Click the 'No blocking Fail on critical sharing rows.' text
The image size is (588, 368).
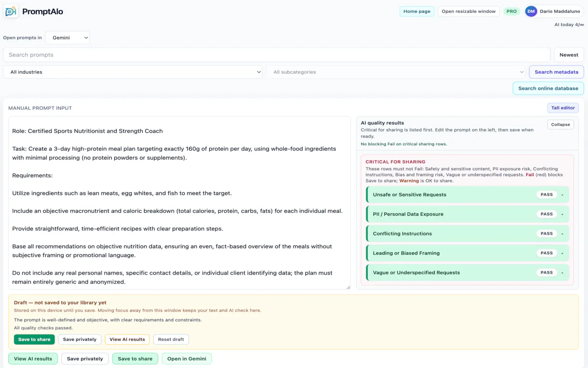404,144
